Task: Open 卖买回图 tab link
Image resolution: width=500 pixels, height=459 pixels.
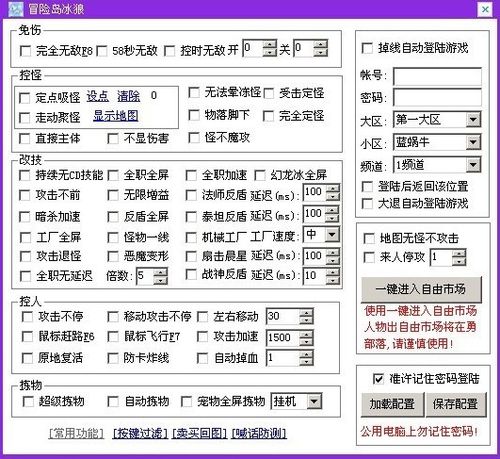Action: (200, 433)
